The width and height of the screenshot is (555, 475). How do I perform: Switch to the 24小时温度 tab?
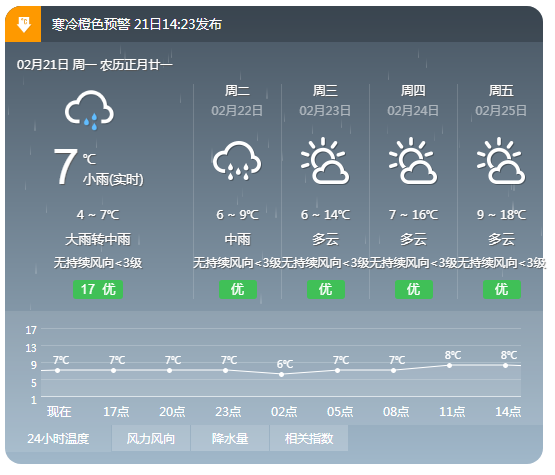[58, 439]
